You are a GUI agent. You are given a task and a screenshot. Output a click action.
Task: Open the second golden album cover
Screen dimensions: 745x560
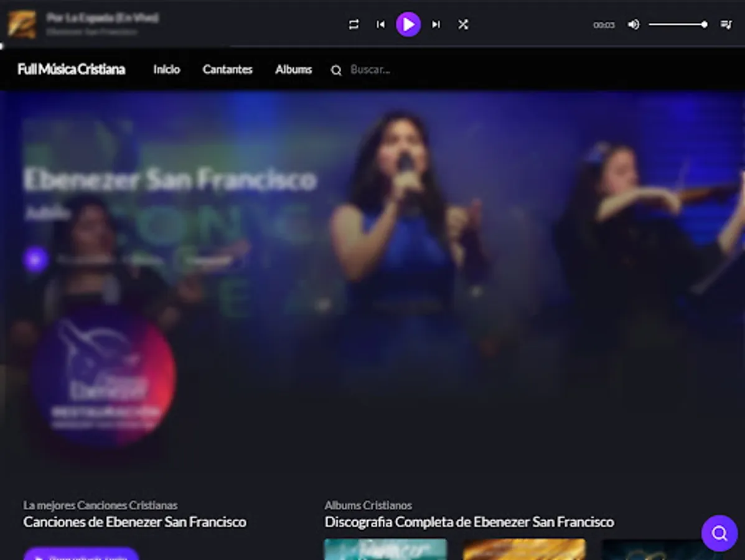click(525, 549)
